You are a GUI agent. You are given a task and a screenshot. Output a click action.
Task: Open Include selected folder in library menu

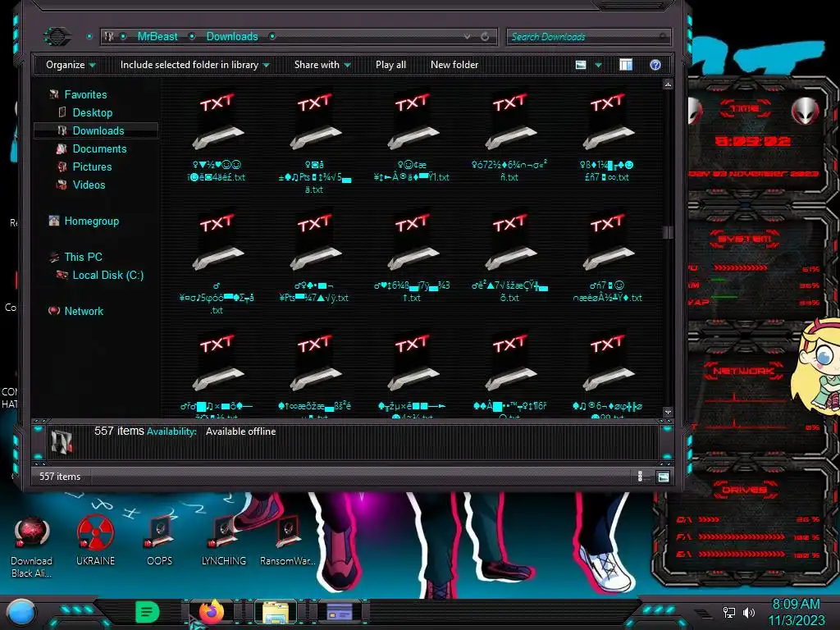195,65
